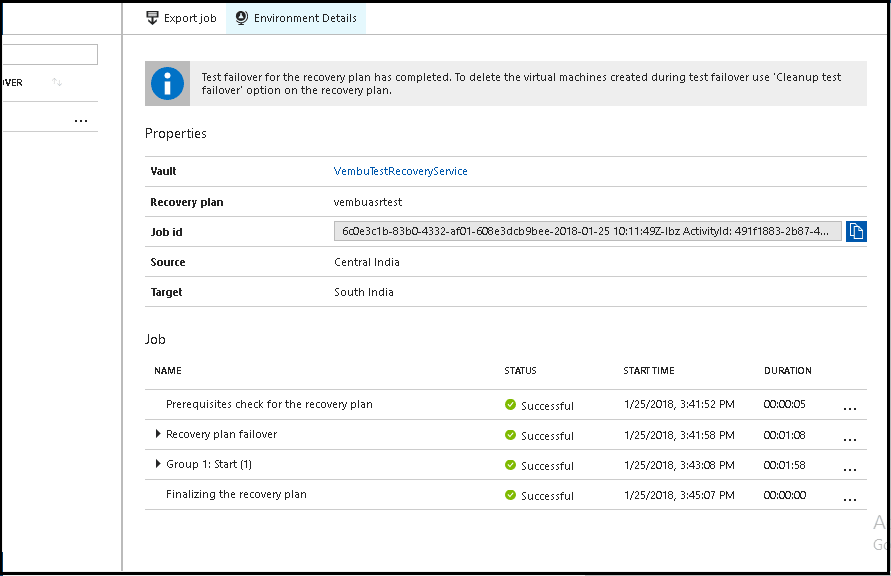Click the duration '00:00:00'
Screen dimensions: 891x576
click(784, 495)
